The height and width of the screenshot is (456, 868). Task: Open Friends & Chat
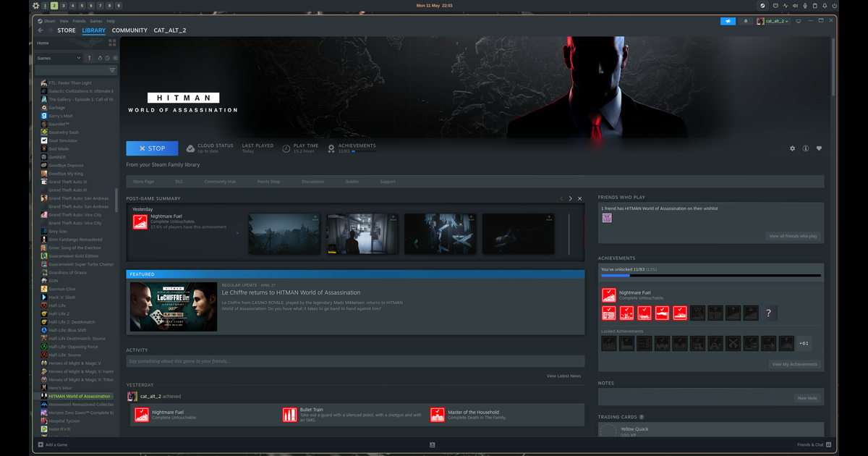pyautogui.click(x=813, y=444)
